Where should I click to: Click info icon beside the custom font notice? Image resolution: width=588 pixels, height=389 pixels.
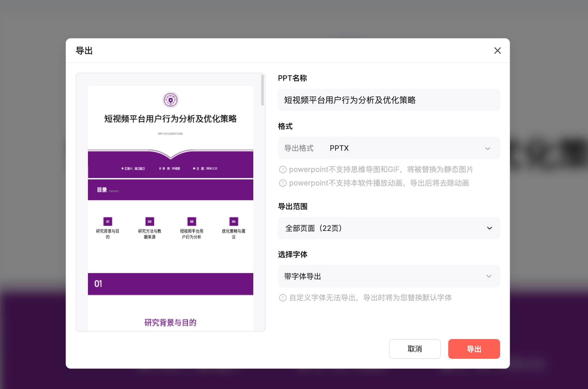[x=283, y=298]
